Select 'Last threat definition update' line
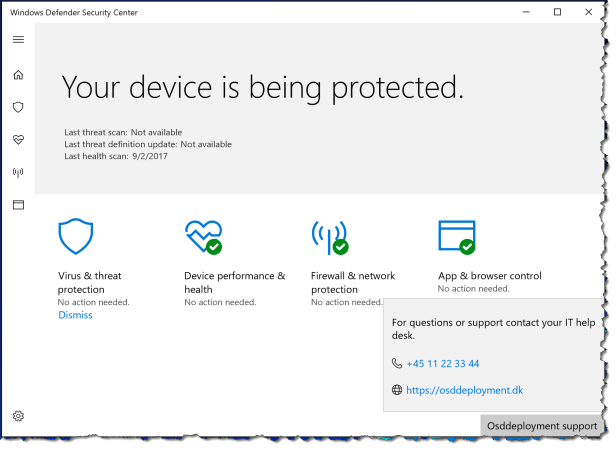Image resolution: width=616 pixels, height=450 pixels. pyautogui.click(x=148, y=144)
